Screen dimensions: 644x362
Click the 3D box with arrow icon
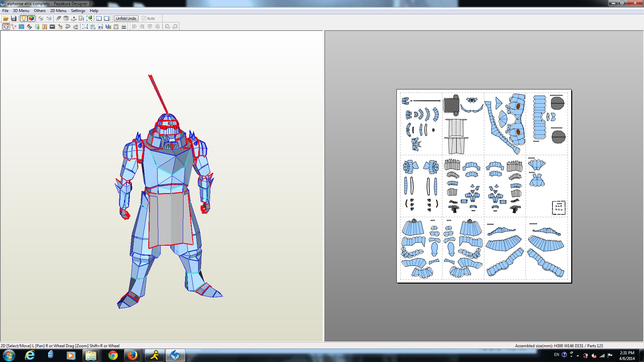(60, 26)
